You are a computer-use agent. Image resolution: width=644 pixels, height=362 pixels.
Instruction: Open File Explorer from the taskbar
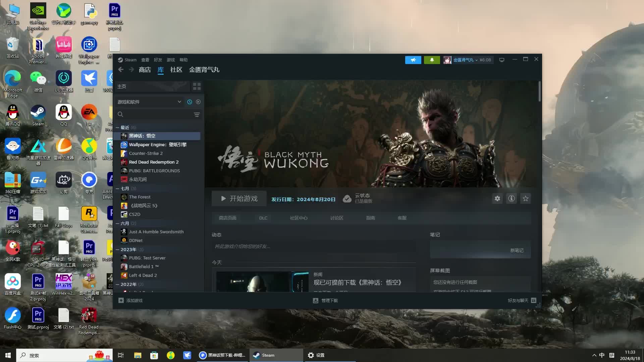(x=138, y=355)
